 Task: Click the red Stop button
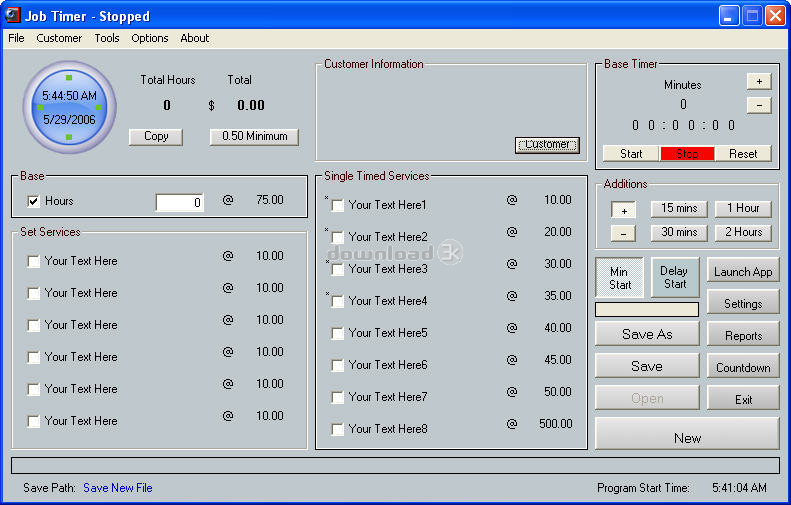687,154
